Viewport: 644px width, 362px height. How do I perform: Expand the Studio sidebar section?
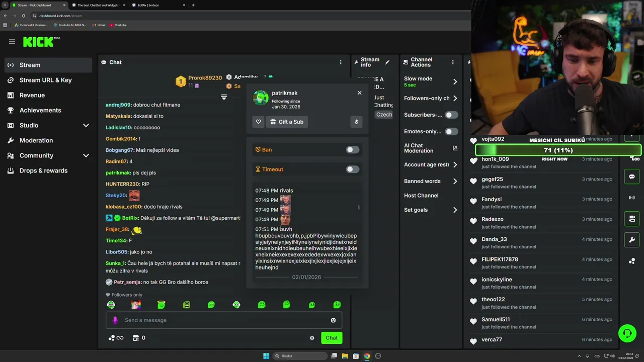(x=86, y=125)
